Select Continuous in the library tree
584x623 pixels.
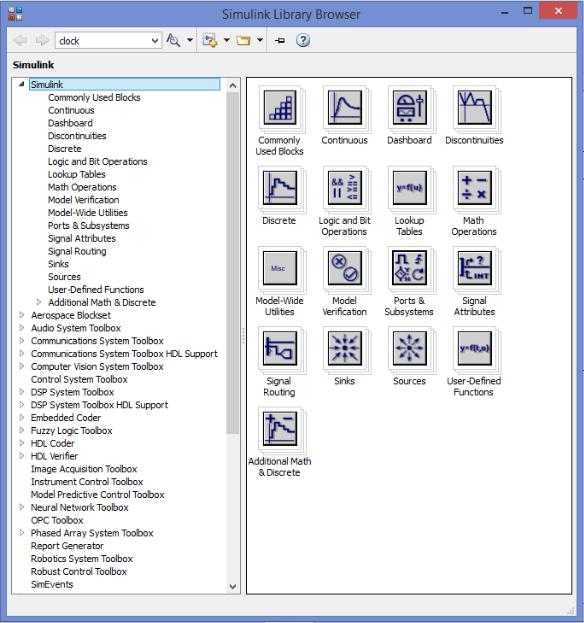pos(71,110)
